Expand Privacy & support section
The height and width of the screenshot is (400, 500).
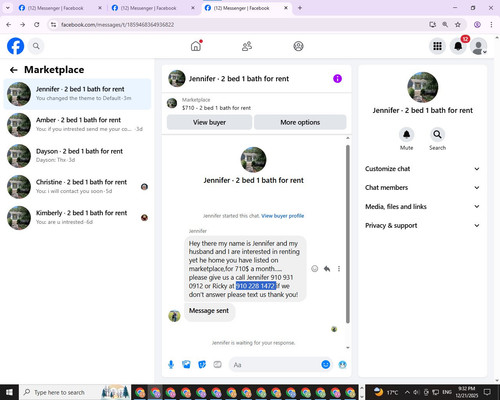tap(423, 225)
